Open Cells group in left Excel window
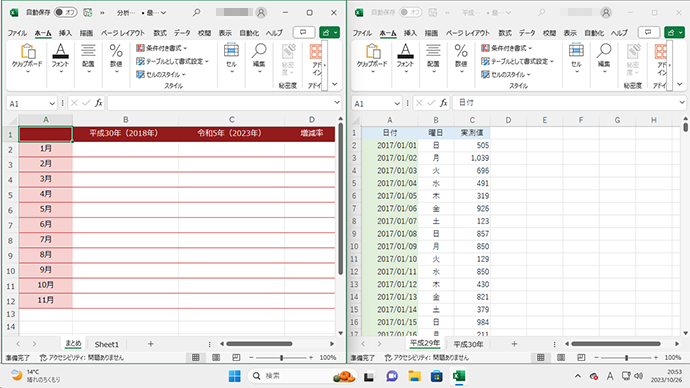690x388 pixels. click(x=231, y=59)
